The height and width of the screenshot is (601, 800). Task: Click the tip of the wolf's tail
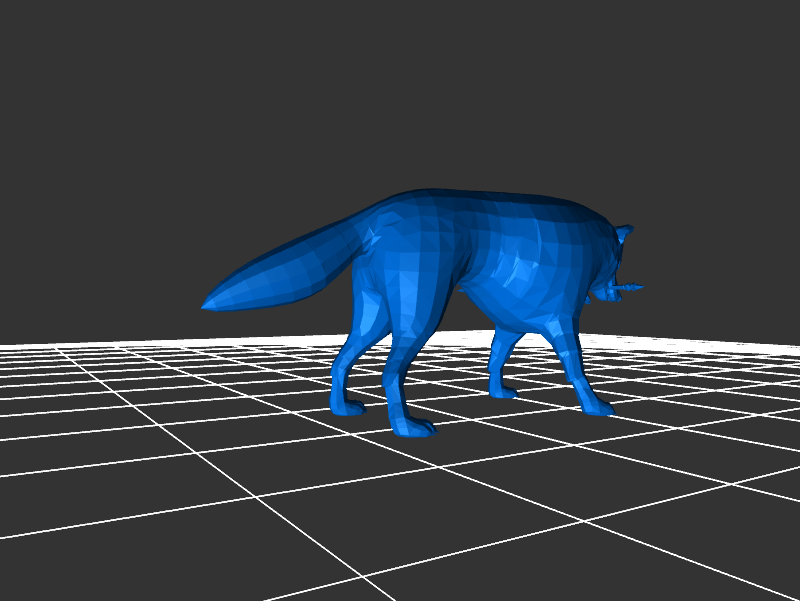pyautogui.click(x=207, y=303)
